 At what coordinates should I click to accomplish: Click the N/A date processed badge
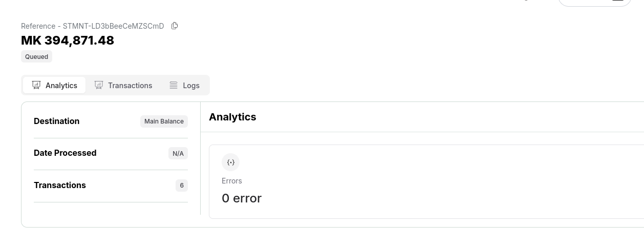point(178,153)
